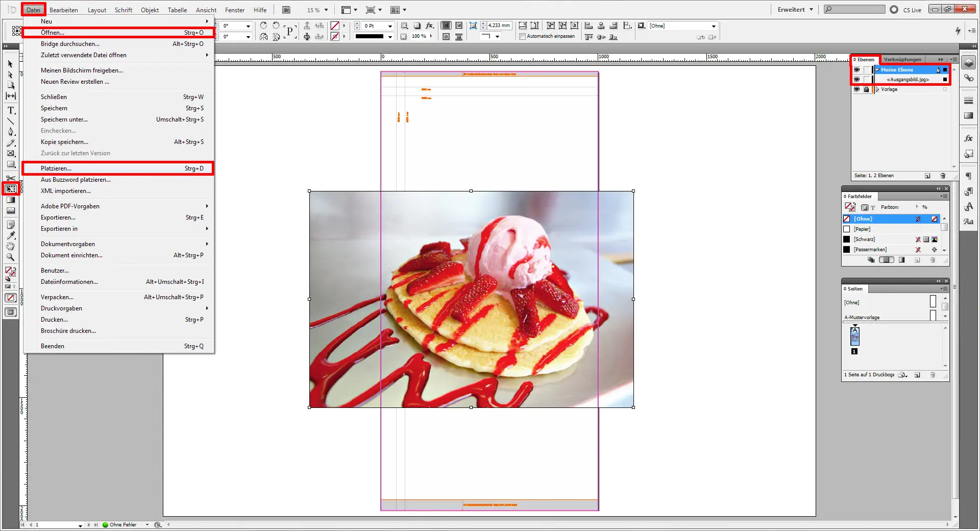Select the Schwarz swatch in Farbfelder
The image size is (980, 531).
tap(865, 239)
